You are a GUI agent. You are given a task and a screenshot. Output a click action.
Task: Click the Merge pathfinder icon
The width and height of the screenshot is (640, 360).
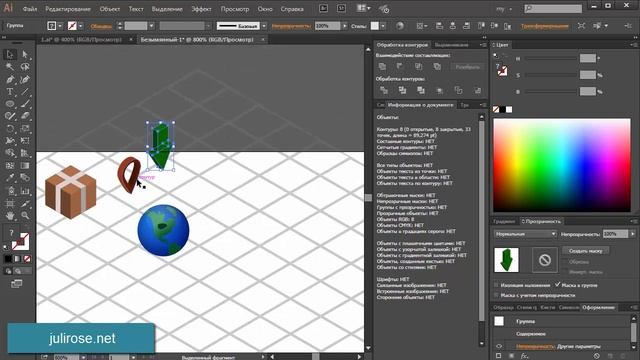[421, 90]
